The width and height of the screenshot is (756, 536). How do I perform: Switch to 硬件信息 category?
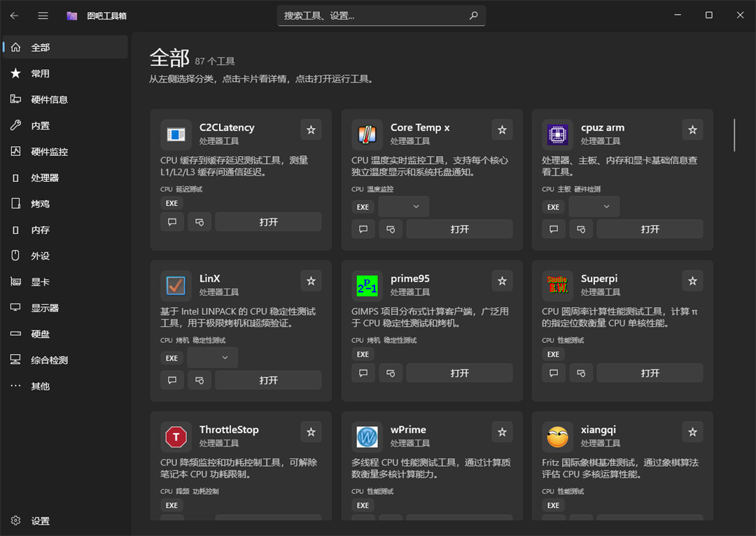point(65,99)
